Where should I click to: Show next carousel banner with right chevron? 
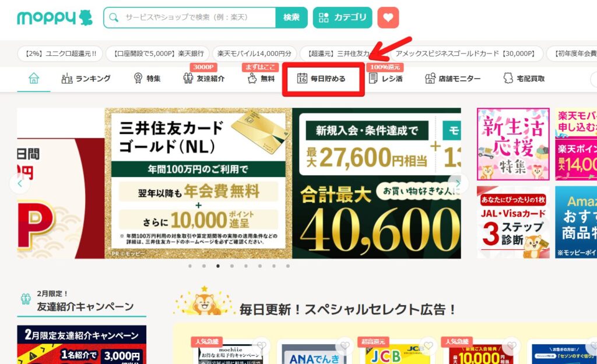458,183
